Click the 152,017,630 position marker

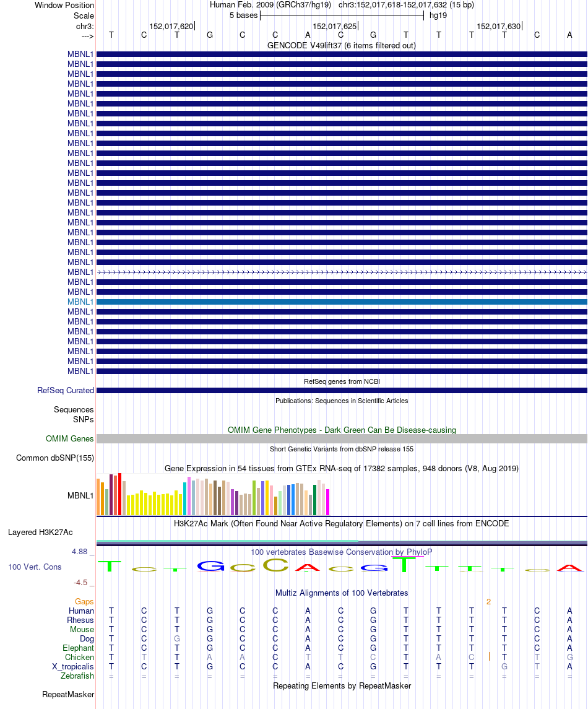coord(499,26)
